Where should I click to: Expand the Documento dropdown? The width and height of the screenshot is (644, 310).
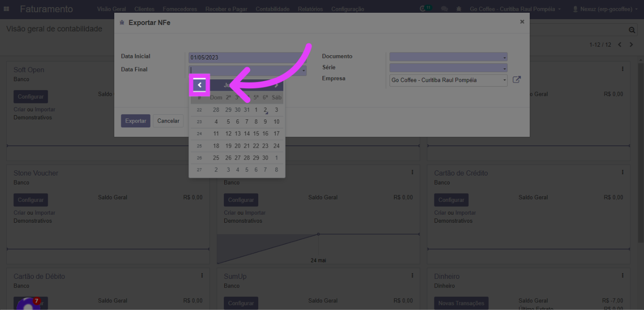pos(448,57)
